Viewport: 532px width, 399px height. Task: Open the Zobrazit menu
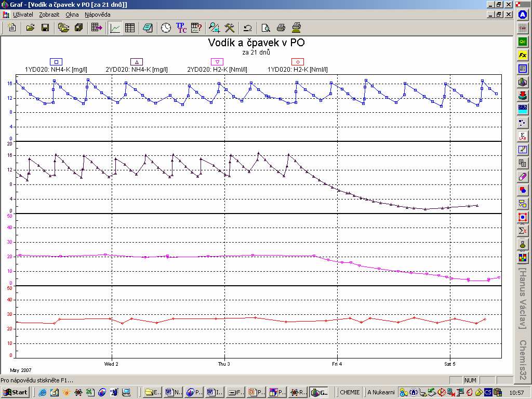click(x=49, y=15)
